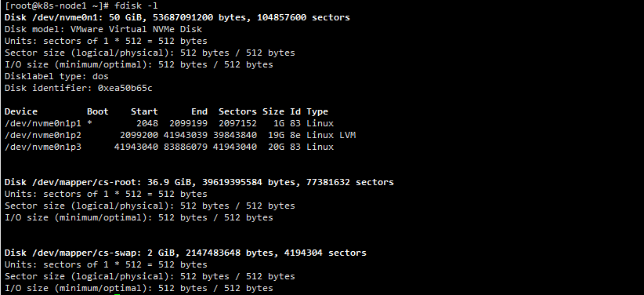Image resolution: width=644 pixels, height=295 pixels.
Task: Click the '19G' size value
Action: pyautogui.click(x=276, y=135)
